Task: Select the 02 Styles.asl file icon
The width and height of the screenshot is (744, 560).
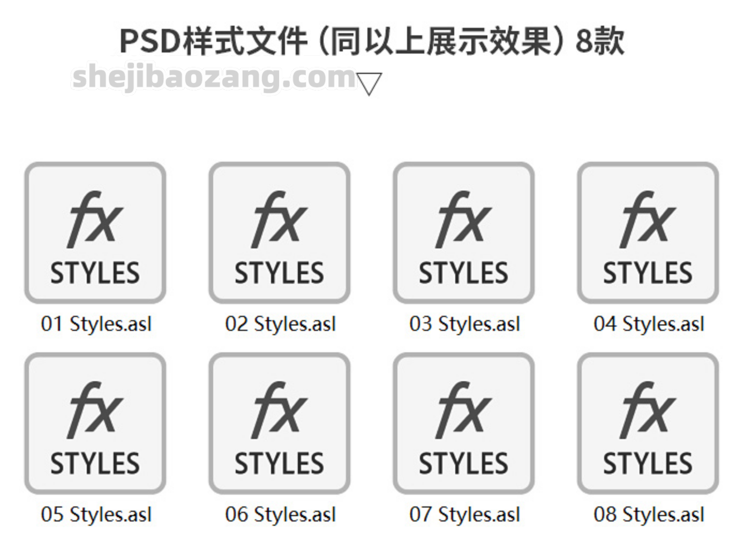Action: click(280, 233)
